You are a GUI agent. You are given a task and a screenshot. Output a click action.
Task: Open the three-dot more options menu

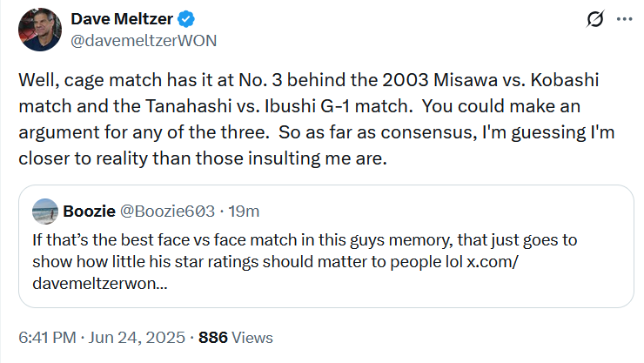point(622,19)
